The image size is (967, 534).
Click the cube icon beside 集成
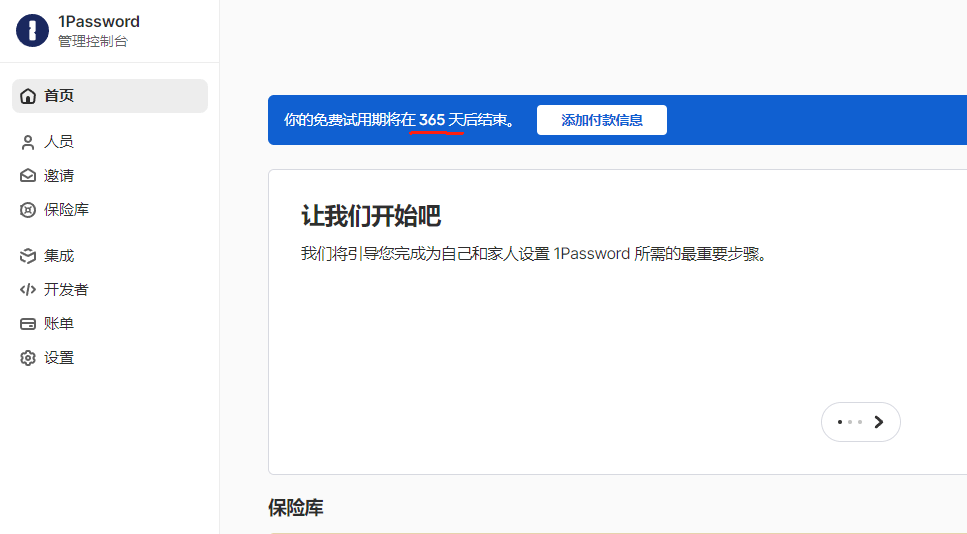(28, 256)
